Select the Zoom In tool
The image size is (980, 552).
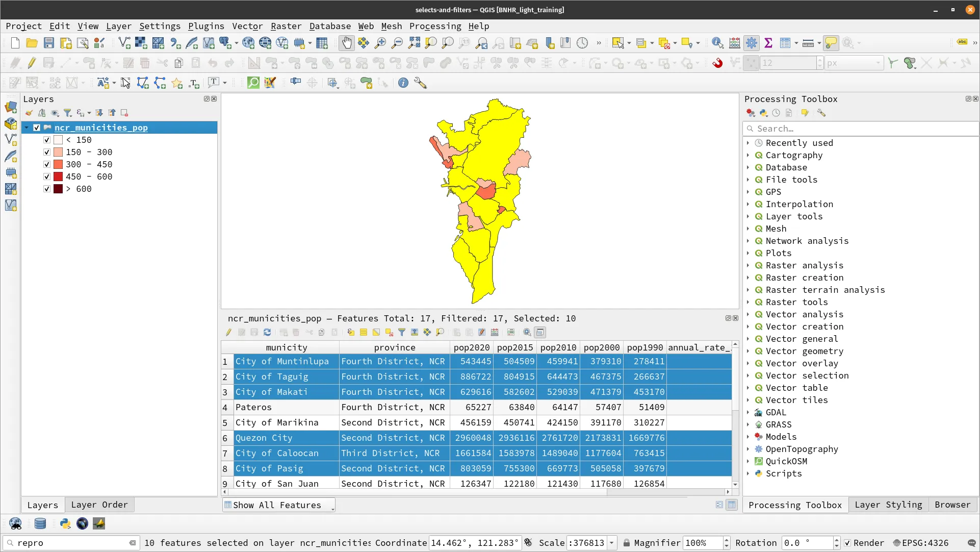(380, 43)
